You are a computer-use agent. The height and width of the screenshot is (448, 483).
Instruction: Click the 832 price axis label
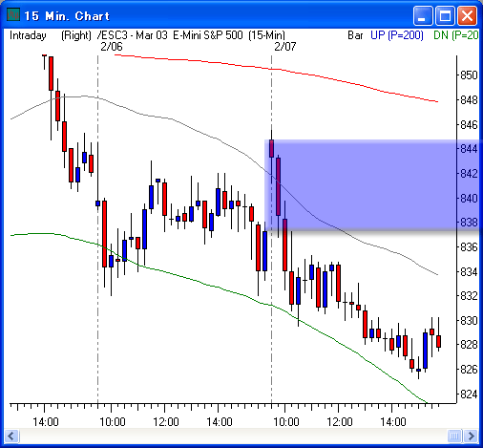click(470, 296)
